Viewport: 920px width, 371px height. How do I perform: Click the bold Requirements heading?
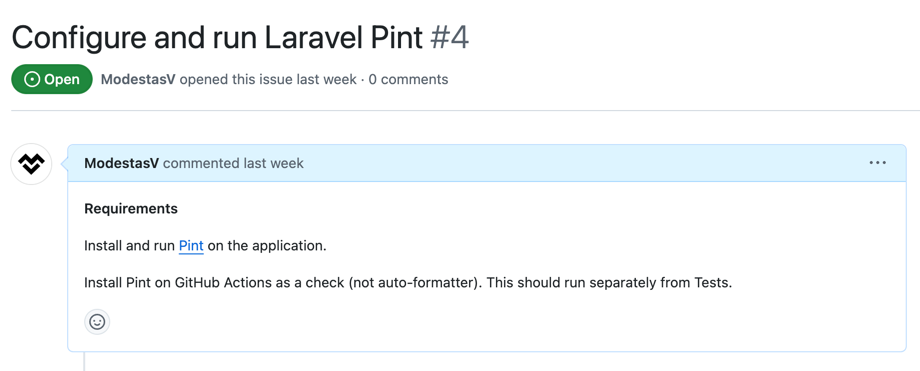(131, 208)
